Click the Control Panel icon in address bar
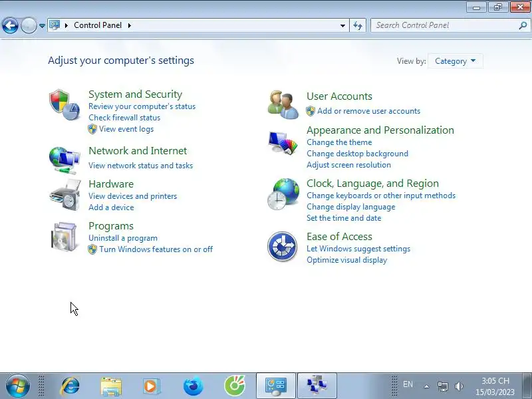The width and height of the screenshot is (532, 399). pyautogui.click(x=55, y=25)
